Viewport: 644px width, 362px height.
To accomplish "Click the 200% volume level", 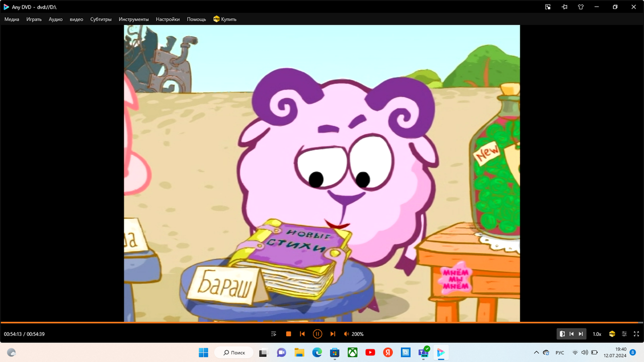I will [x=358, y=334].
